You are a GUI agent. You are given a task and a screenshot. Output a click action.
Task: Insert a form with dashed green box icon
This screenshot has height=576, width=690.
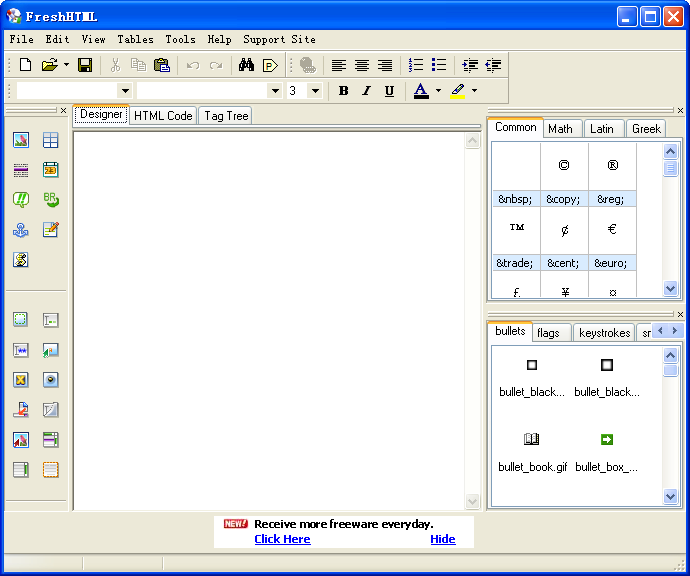coord(21,319)
